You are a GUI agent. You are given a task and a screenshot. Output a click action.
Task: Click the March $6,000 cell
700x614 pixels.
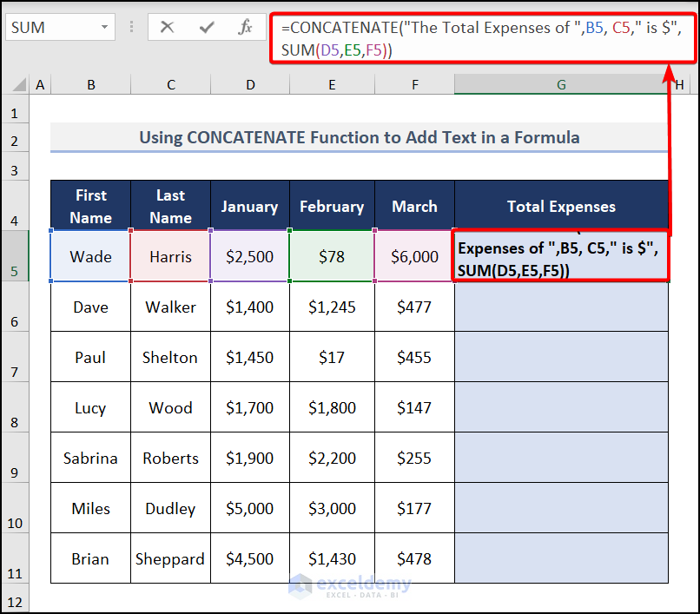(414, 257)
